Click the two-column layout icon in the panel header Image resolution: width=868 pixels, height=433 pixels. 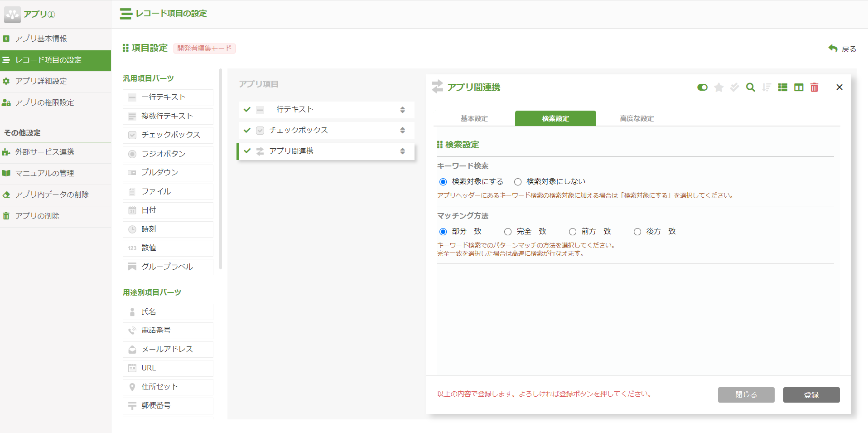click(798, 87)
